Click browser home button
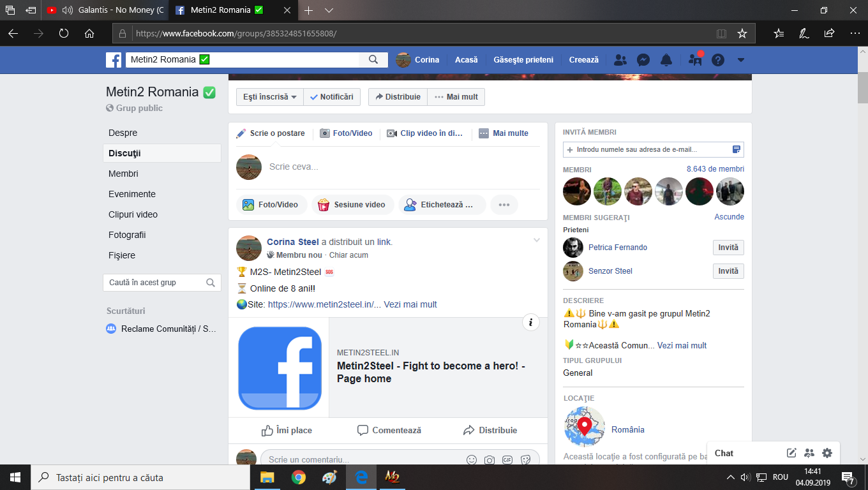868x490 pixels. coord(89,33)
